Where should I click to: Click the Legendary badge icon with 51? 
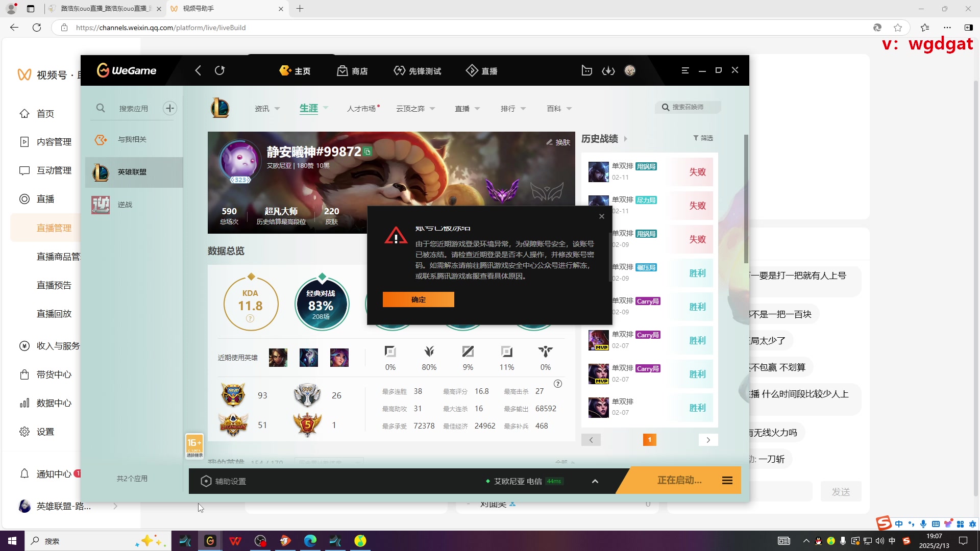[233, 424]
